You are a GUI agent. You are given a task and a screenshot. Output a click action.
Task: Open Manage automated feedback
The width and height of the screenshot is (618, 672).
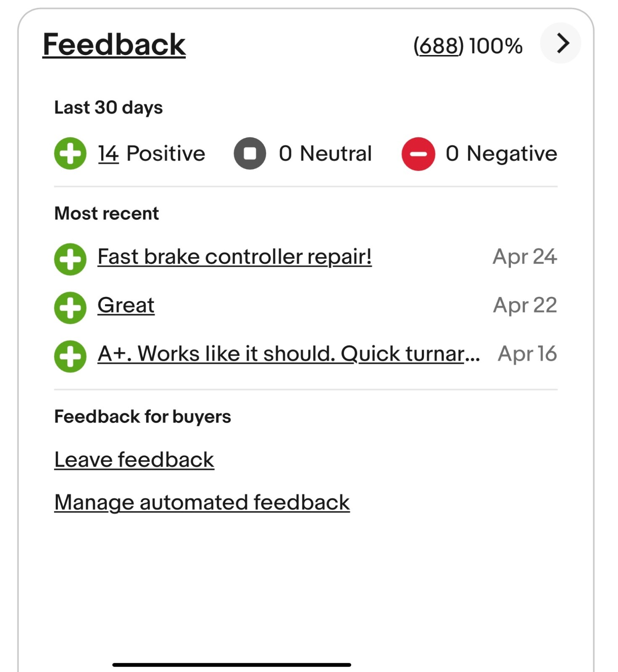coord(202,502)
